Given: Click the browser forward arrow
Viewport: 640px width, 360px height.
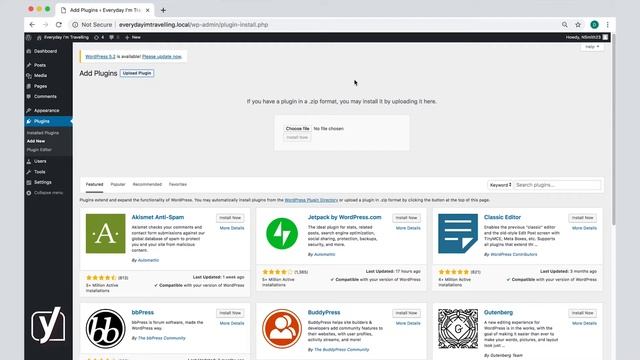Looking at the screenshot, I should (x=45, y=24).
